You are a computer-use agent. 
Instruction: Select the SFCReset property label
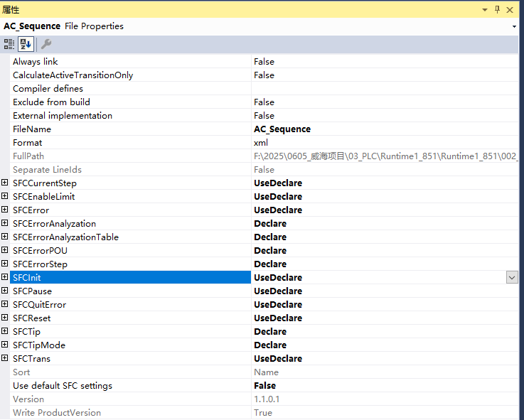32,318
